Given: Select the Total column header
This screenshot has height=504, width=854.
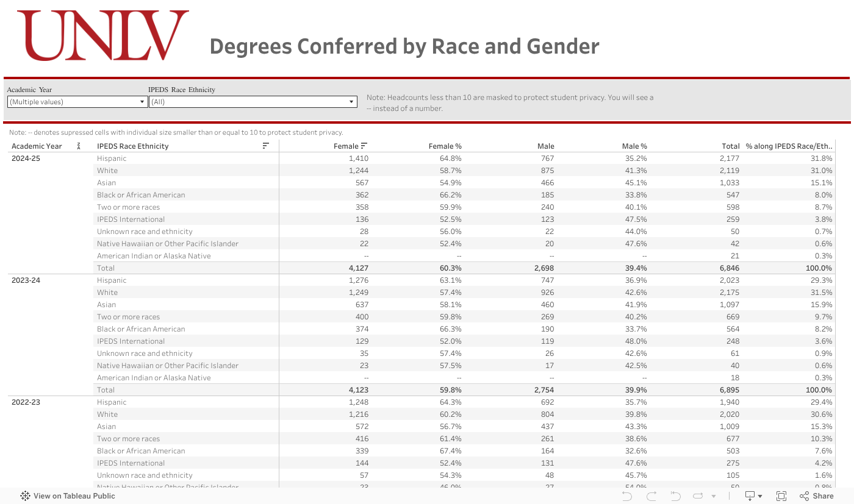Looking at the screenshot, I should 730,146.
